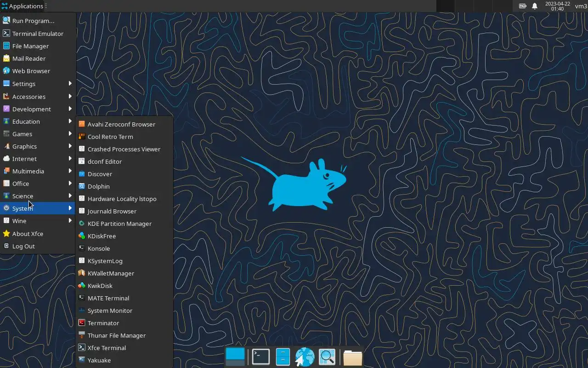
Task: Click the System Monitor icon
Action: (x=82, y=310)
